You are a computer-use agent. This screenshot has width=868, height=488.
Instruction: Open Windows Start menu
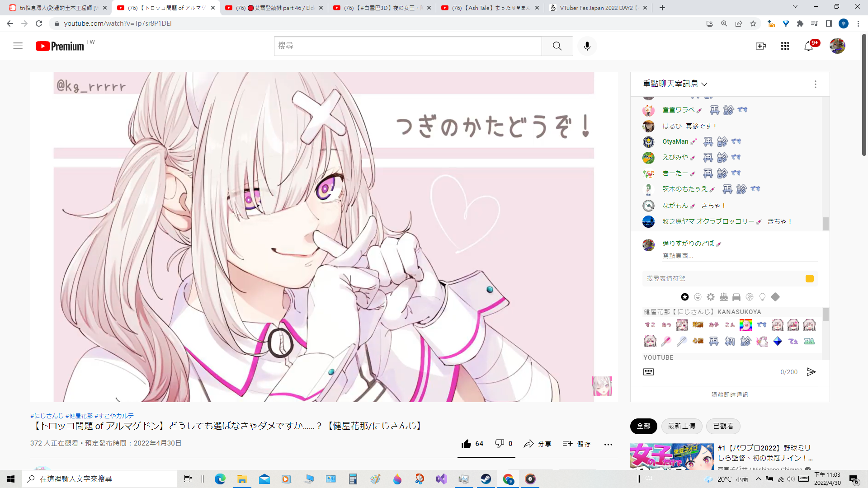[x=11, y=479]
